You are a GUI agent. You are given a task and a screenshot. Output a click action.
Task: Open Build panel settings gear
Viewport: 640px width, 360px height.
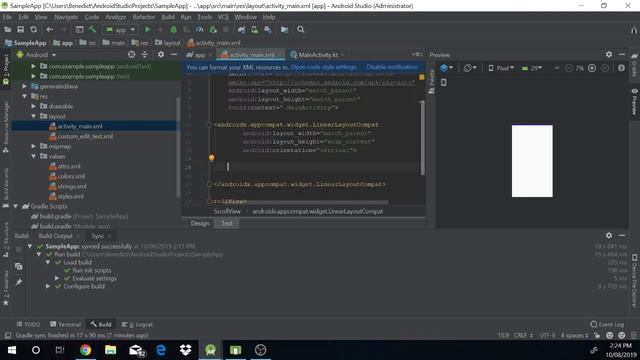[609, 236]
